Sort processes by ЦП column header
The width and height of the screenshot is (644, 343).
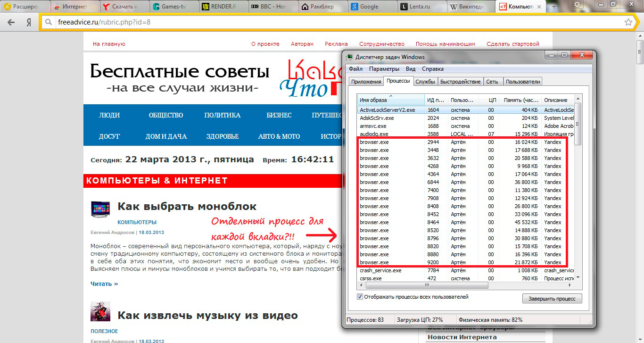pos(489,100)
